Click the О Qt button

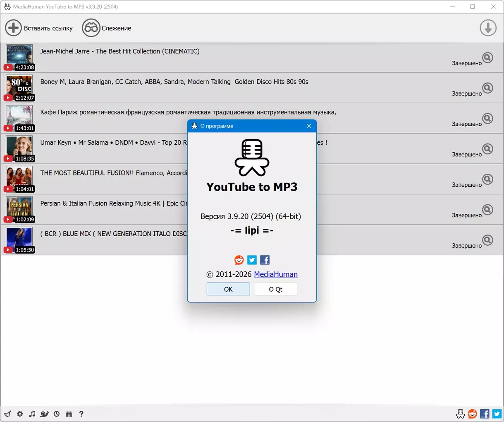click(x=275, y=289)
